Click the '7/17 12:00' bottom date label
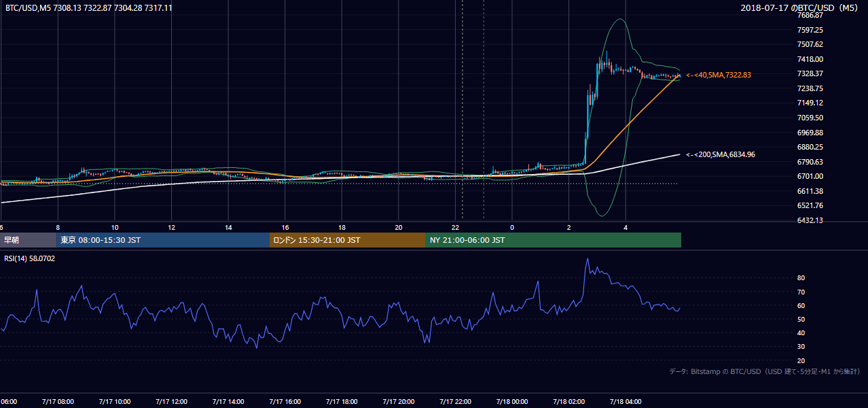Viewport: 868px width, 408px height. pyautogui.click(x=172, y=401)
